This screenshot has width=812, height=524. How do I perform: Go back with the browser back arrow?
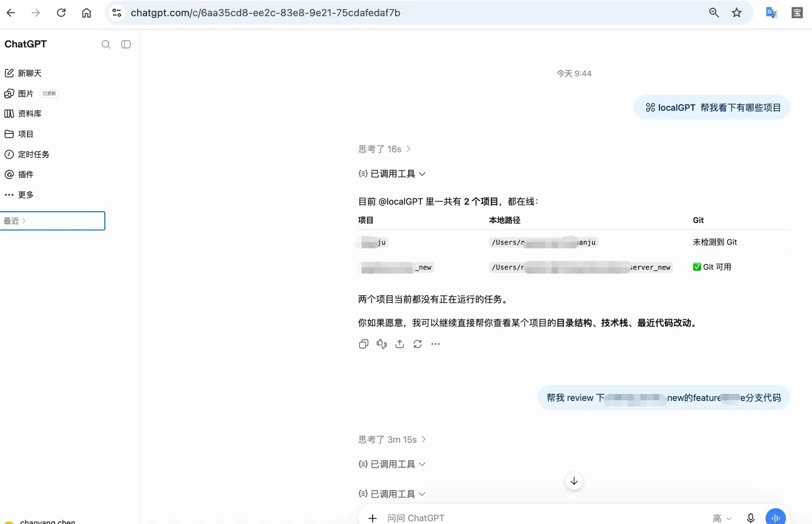[11, 13]
